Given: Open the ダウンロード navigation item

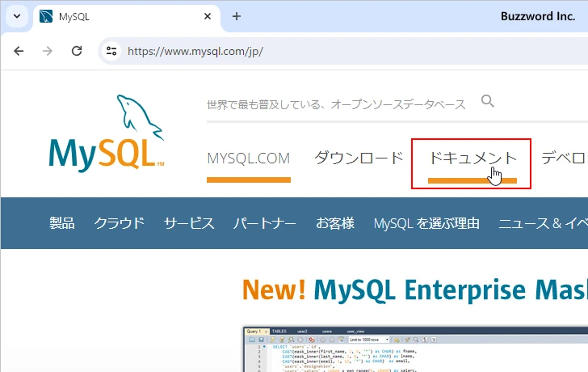Looking at the screenshot, I should pyautogui.click(x=359, y=159).
